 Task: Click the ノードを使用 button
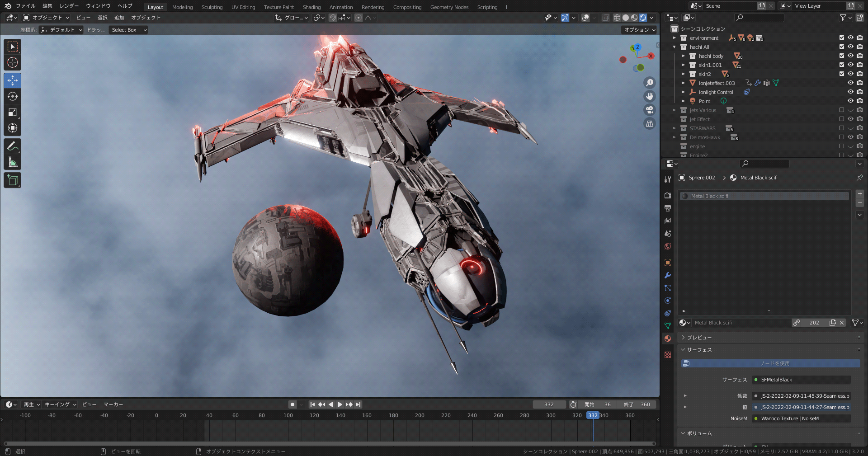click(x=769, y=363)
